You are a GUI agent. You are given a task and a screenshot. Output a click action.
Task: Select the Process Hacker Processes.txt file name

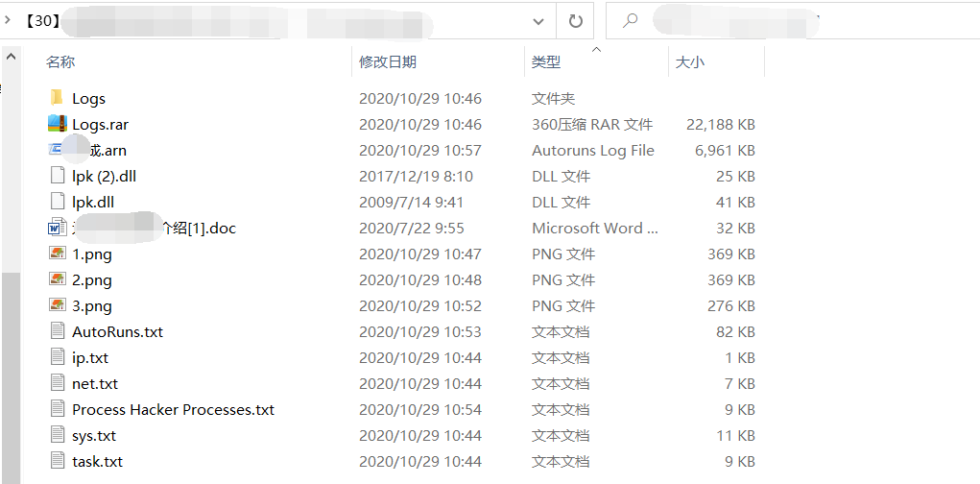[x=173, y=410]
